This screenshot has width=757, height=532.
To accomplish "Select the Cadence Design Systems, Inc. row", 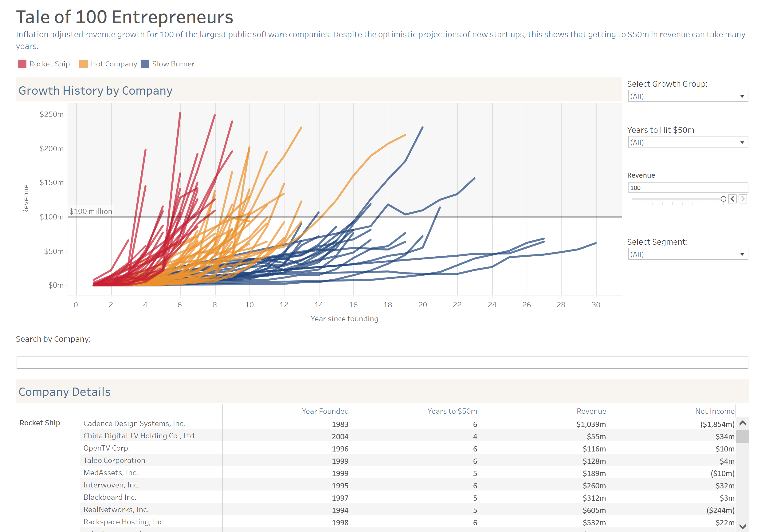I will (134, 424).
